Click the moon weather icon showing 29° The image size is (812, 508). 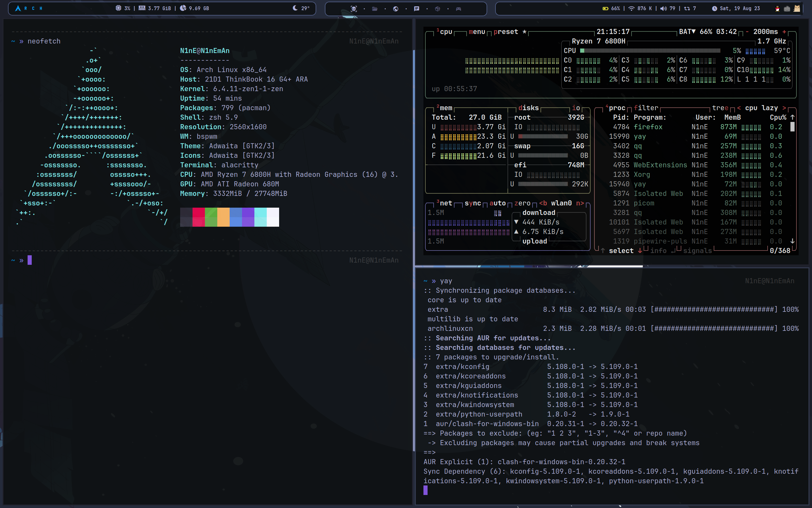click(x=295, y=8)
